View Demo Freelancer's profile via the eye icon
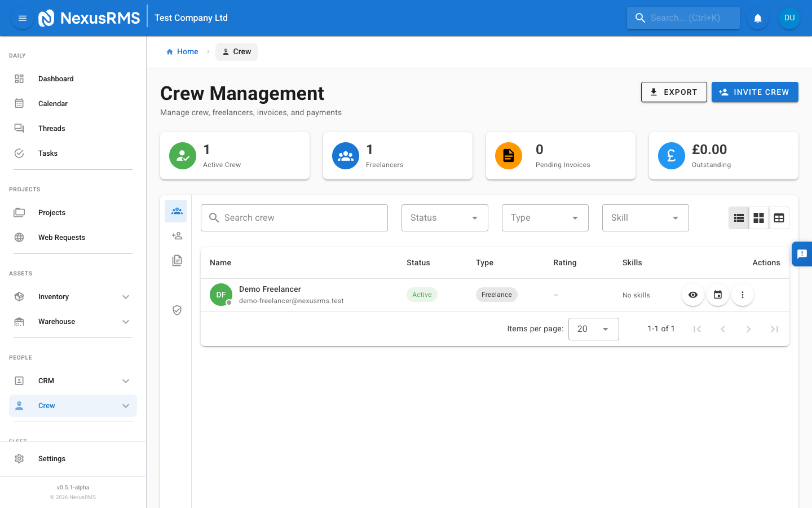 coord(693,294)
